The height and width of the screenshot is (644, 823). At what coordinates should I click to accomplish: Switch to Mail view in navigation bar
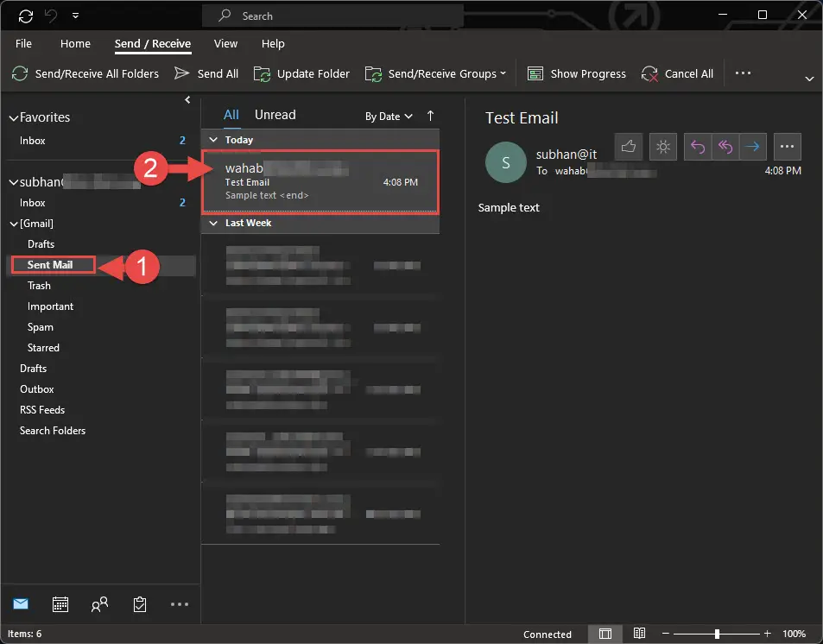pos(21,604)
